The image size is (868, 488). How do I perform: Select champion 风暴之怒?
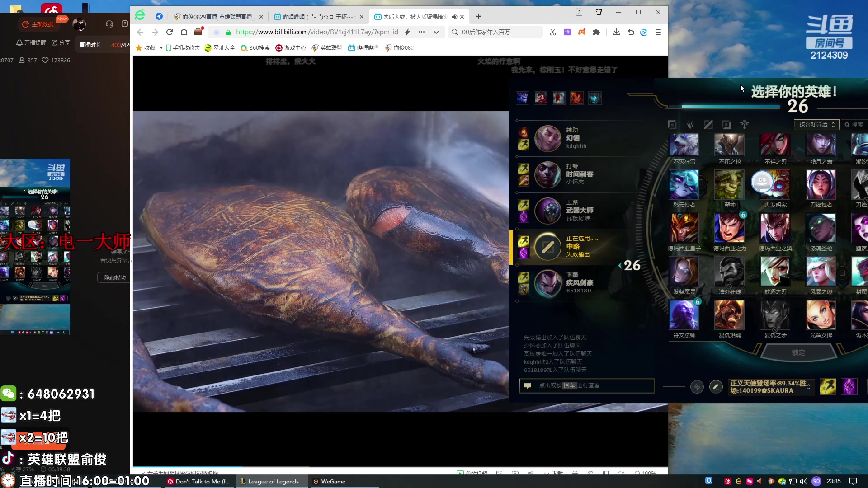pos(821,272)
